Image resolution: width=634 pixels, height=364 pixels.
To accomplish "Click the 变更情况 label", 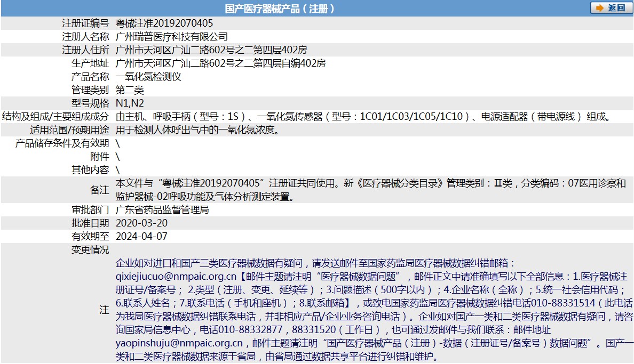I will pyautogui.click(x=90, y=249).
